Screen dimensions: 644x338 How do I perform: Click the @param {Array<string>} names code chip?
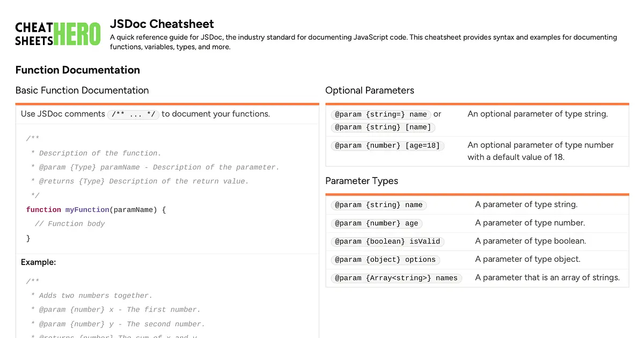coord(396,278)
